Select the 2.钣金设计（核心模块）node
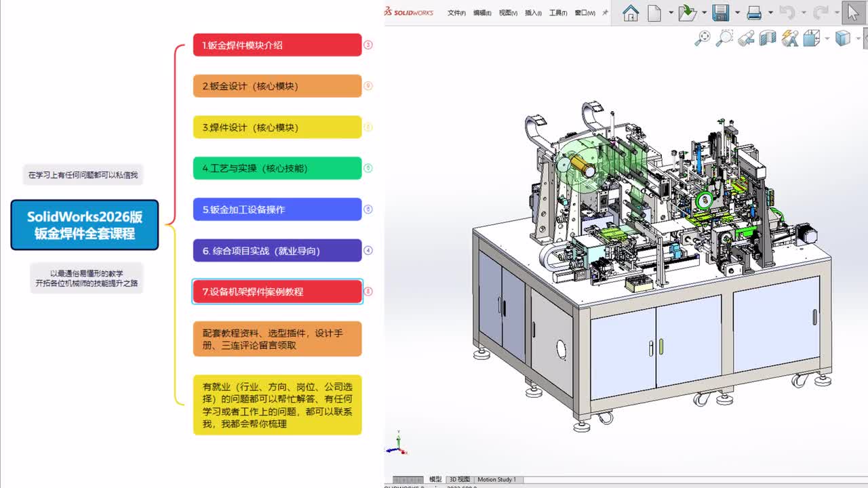This screenshot has width=868, height=488. [277, 86]
